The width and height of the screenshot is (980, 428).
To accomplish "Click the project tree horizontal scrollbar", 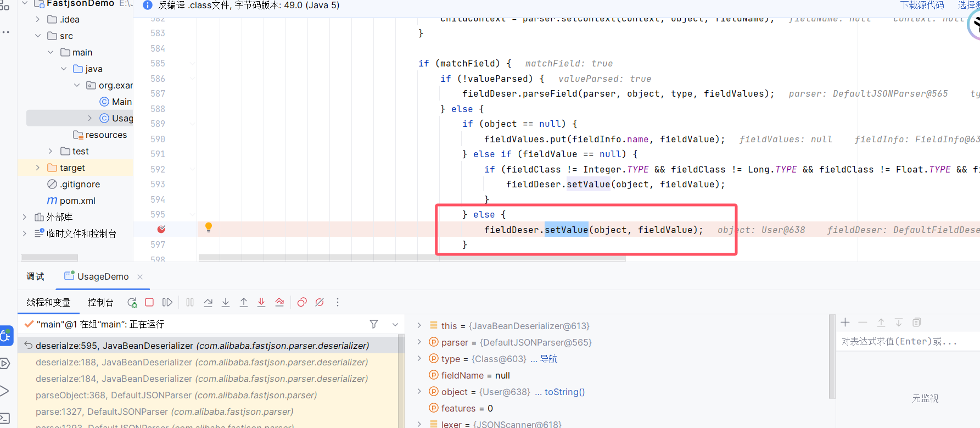I will (49, 258).
